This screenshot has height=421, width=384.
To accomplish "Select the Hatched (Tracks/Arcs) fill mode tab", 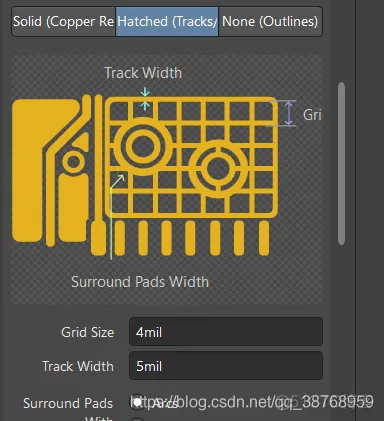I will click(167, 22).
